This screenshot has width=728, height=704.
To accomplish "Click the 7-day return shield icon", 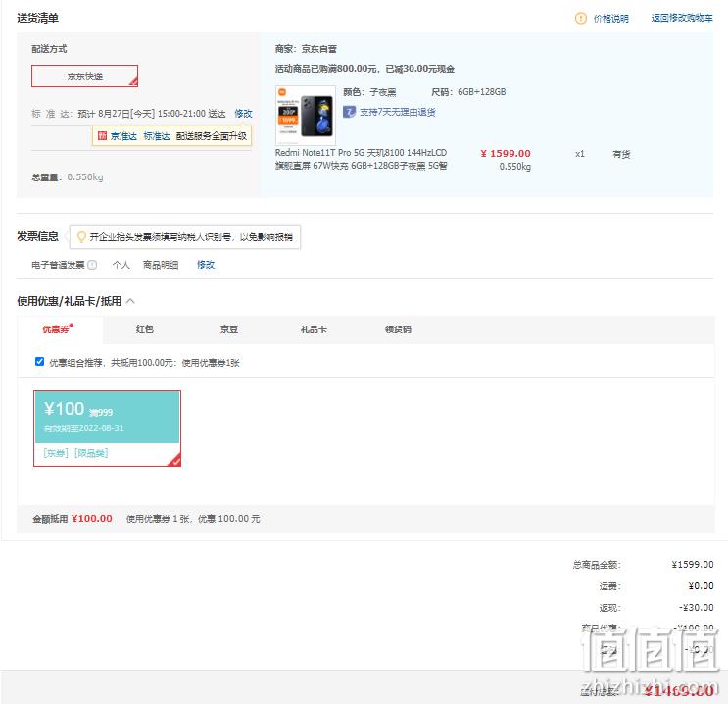I will point(349,112).
